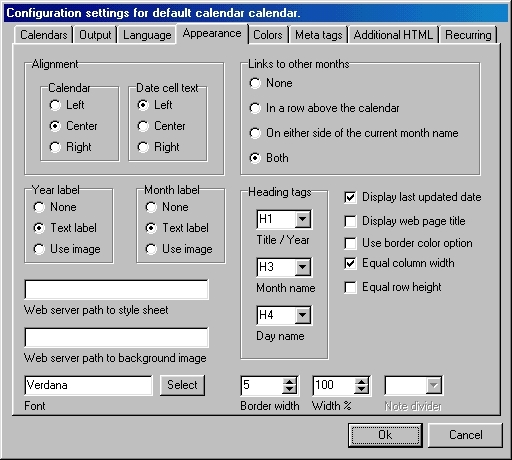Screen dimensions: 512x460
Task: Increase the Width % spinner value
Action: [x=361, y=382]
